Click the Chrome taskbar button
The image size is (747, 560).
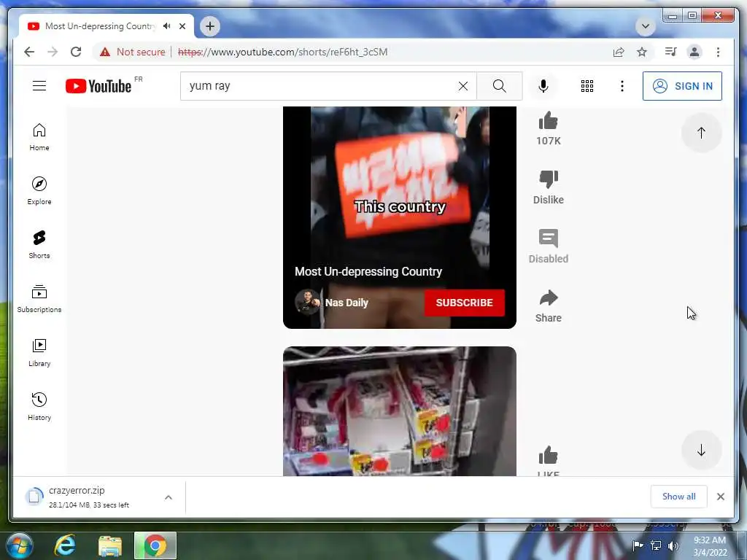coord(155,545)
